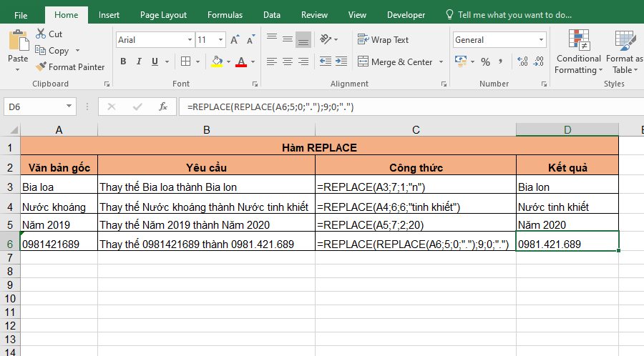Open the Name Box dropdown arrow
The image size is (644, 356).
pyautogui.click(x=70, y=107)
